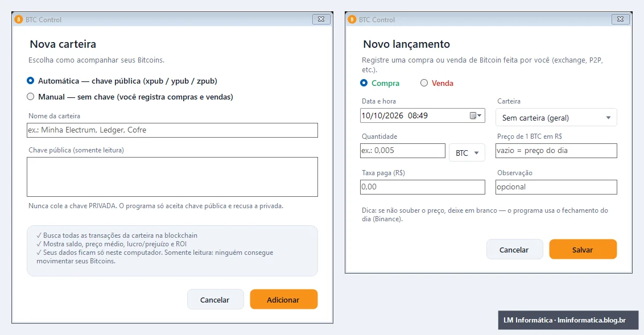Focus the Nome da carteira field
This screenshot has width=644, height=335.
pos(172,130)
